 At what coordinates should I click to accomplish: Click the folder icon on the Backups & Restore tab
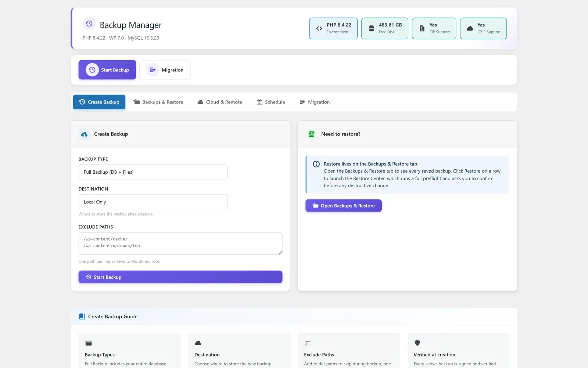[137, 102]
